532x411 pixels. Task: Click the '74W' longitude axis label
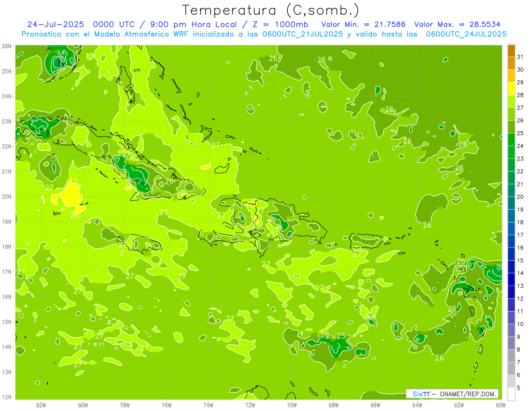click(208, 405)
